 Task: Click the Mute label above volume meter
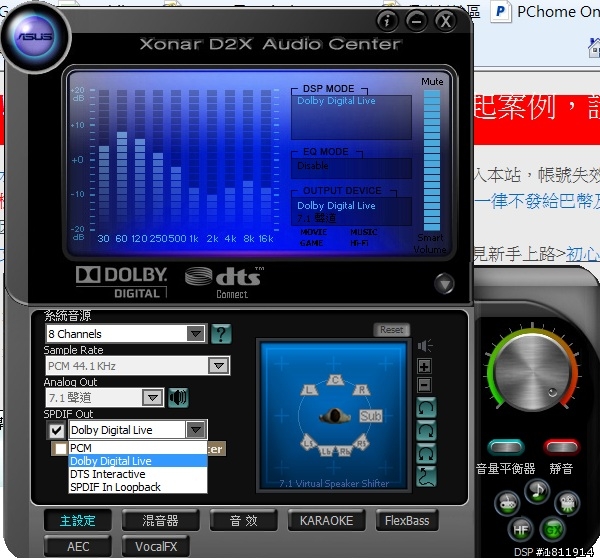[432, 82]
